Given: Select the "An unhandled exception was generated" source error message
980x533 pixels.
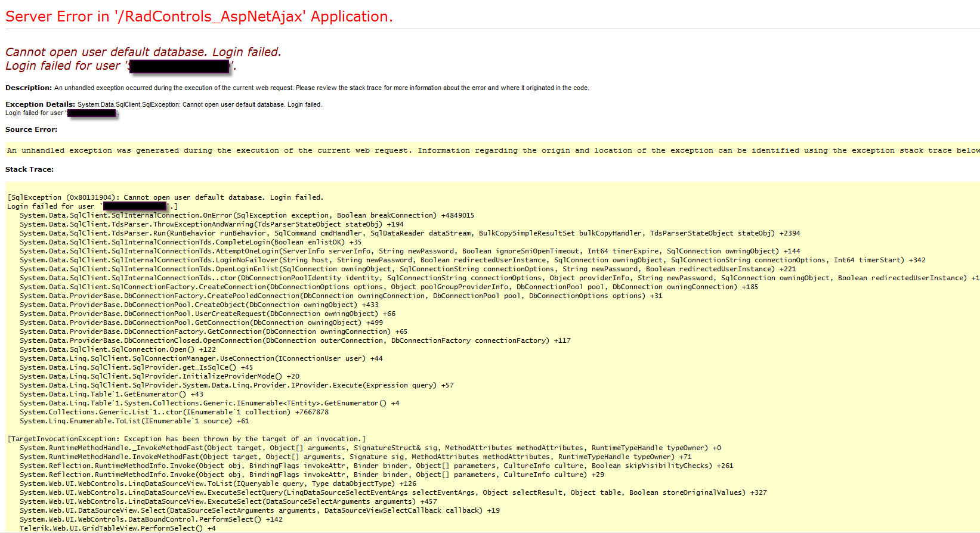Looking at the screenshot, I should 493,150.
